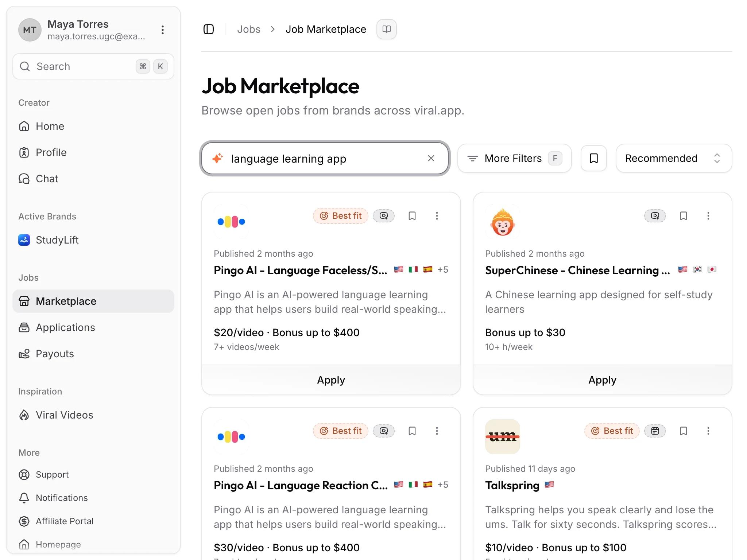Image resolution: width=747 pixels, height=560 pixels.
Task: Show saved jobs bookmark filter
Action: pos(594,158)
